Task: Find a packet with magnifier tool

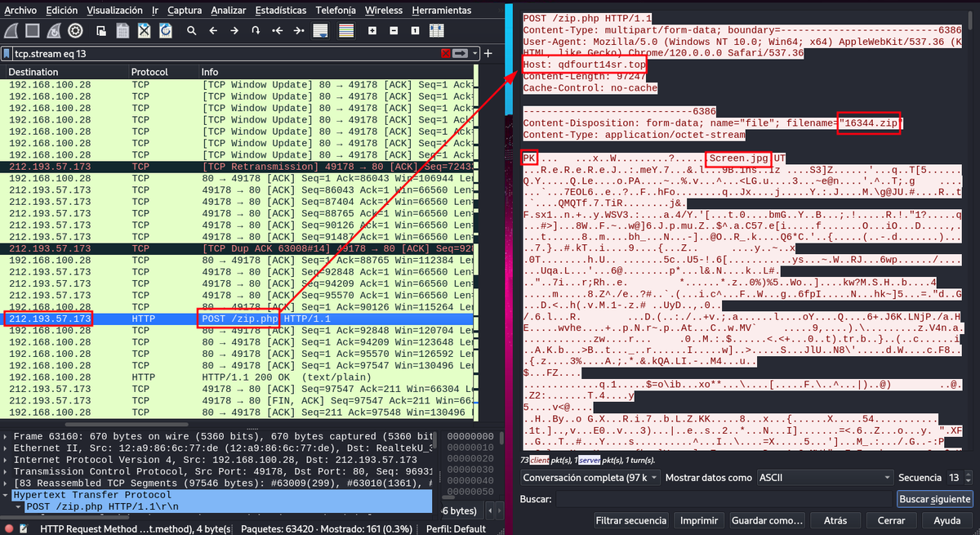Action: coord(190,30)
